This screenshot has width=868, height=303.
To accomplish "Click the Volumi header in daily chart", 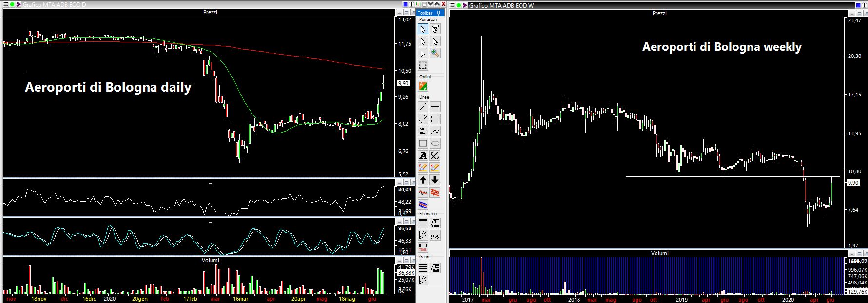I will point(210,261).
